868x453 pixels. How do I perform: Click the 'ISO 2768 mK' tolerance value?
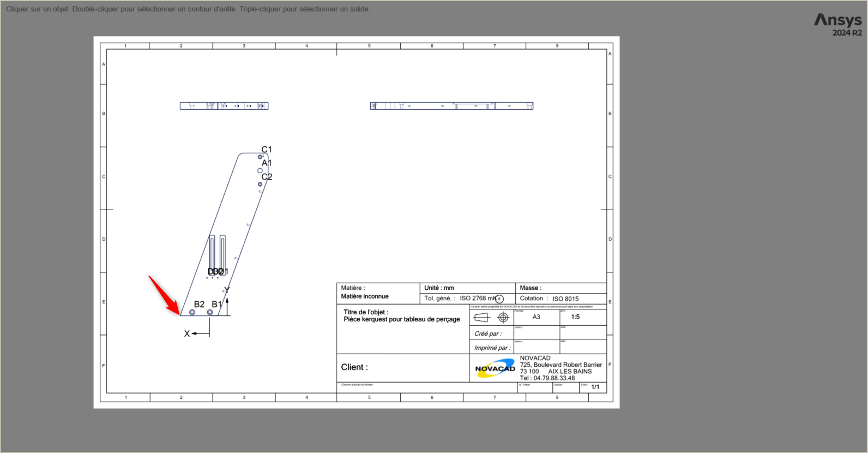[478, 299]
